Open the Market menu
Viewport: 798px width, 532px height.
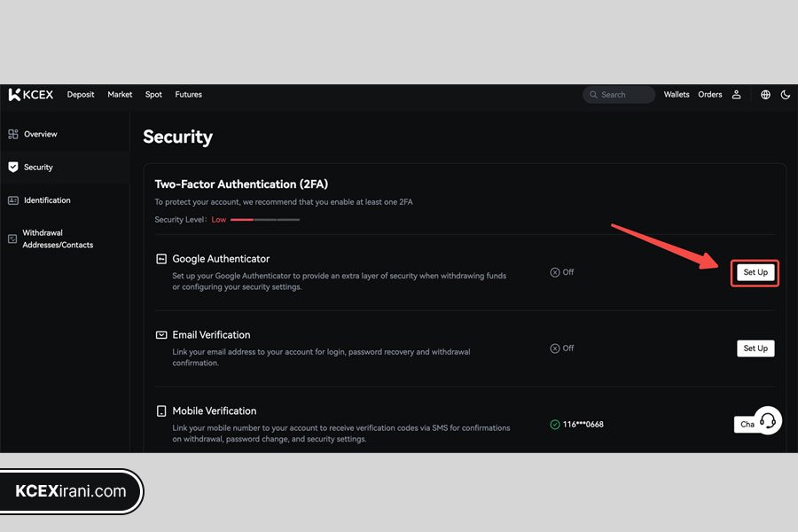click(120, 95)
